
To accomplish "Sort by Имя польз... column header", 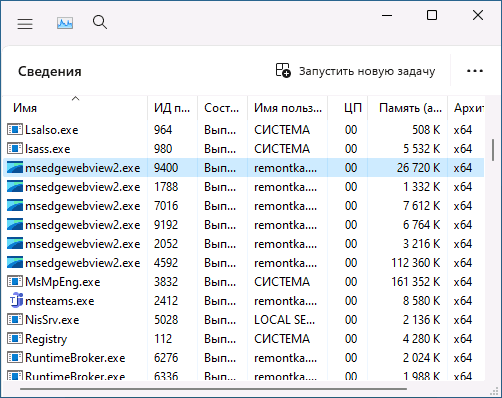I will coord(288,108).
